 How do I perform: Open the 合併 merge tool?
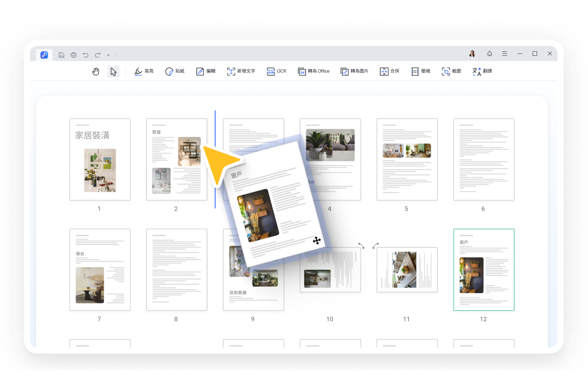pyautogui.click(x=390, y=72)
